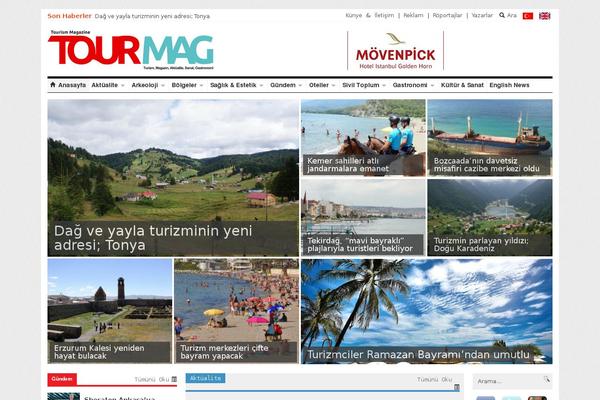Open the English News menu item

[x=509, y=85]
